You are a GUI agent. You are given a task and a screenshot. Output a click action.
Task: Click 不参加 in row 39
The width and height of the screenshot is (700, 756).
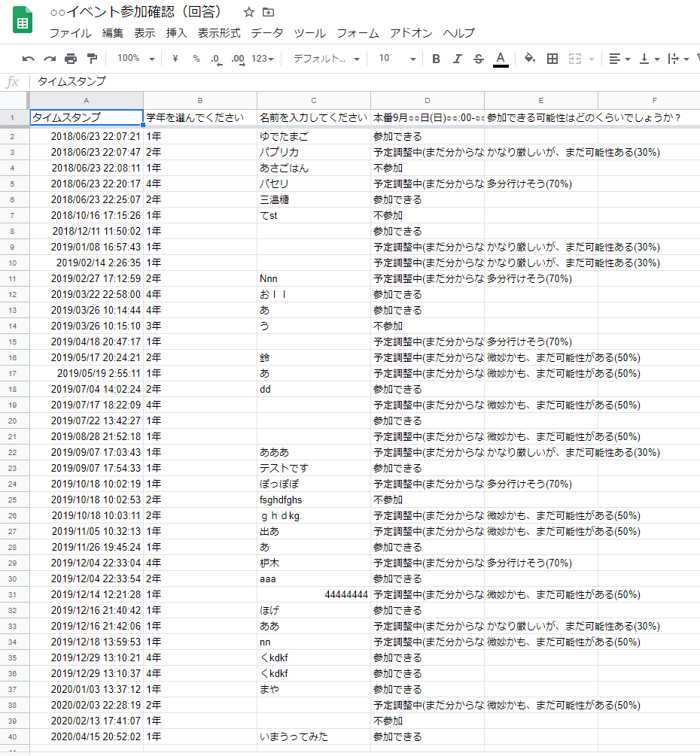(428, 721)
